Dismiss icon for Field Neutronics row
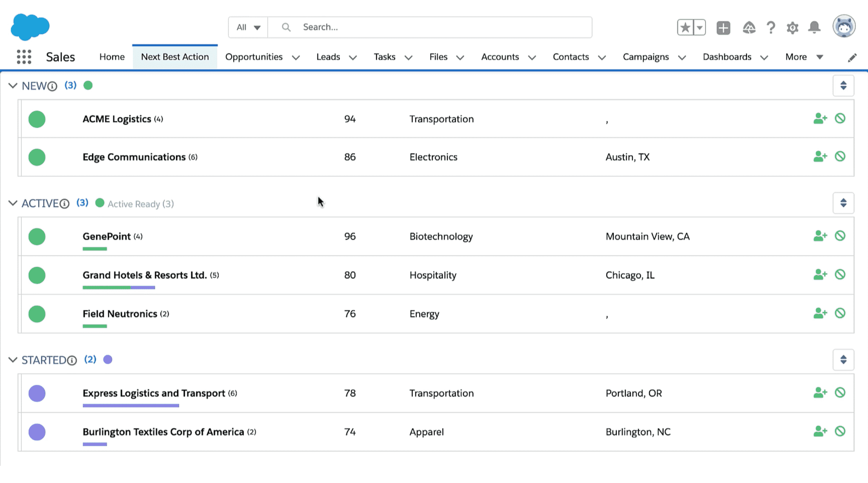This screenshot has width=868, height=483. click(x=840, y=313)
